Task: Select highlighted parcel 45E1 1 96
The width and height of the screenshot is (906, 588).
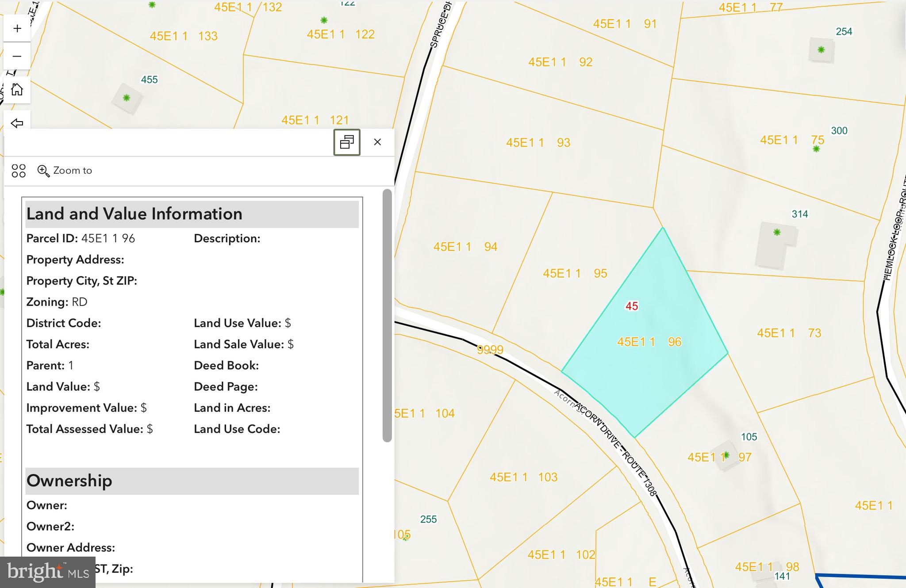Action: click(x=649, y=342)
